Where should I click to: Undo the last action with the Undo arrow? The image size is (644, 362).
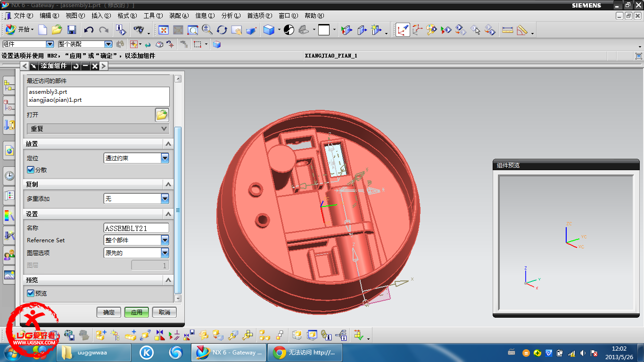tap(89, 30)
